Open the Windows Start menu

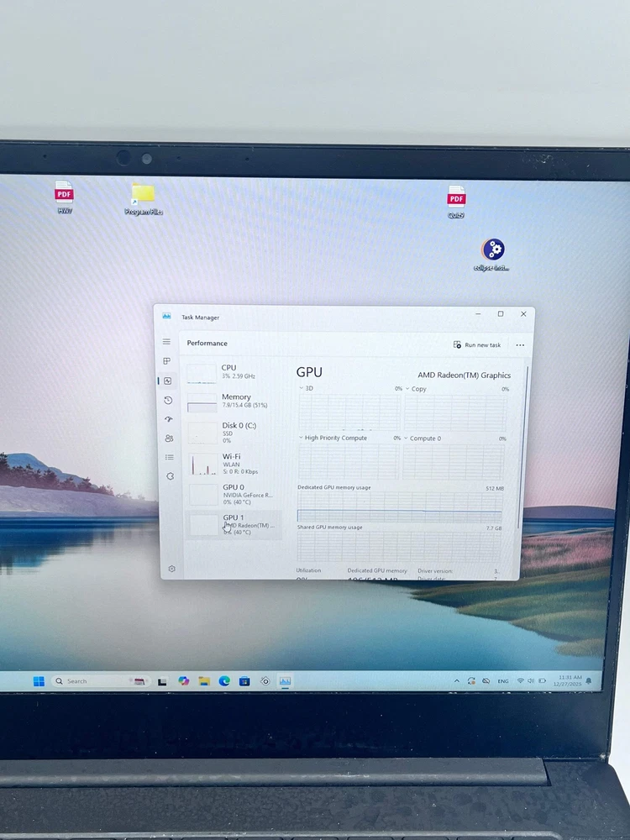39,681
